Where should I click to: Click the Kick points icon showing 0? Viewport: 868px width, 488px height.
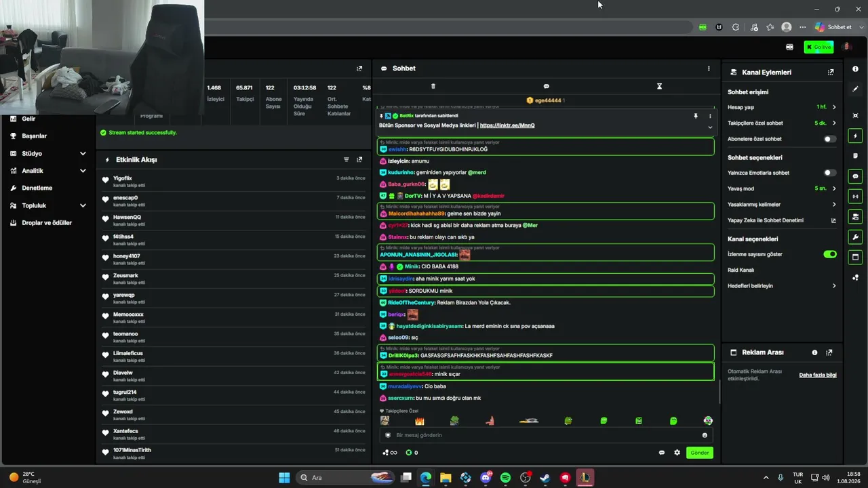pos(412,453)
